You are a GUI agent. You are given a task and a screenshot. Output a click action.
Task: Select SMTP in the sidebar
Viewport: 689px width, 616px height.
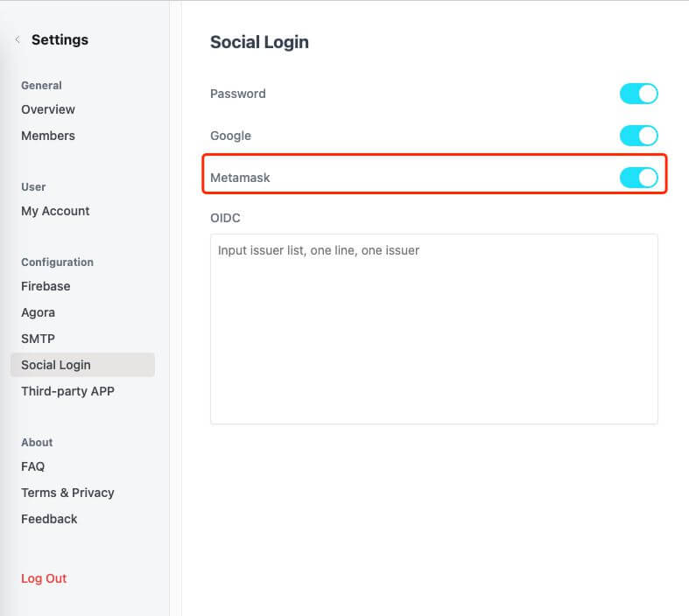click(x=38, y=339)
